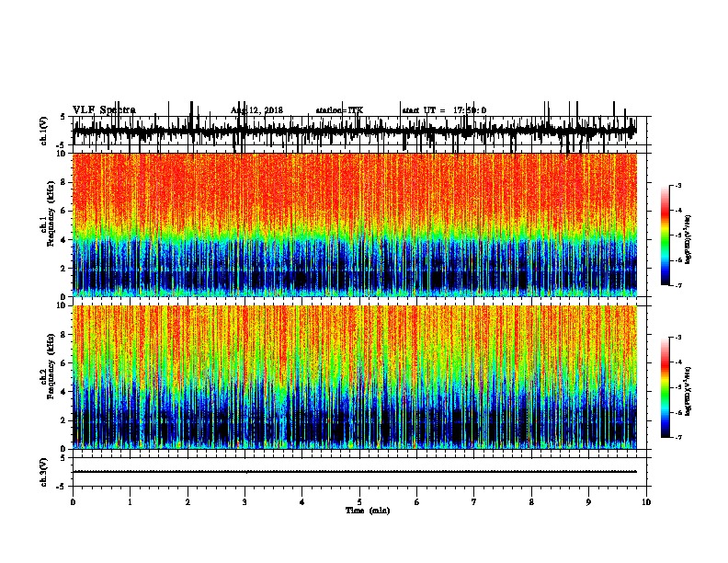Click the ch.1 spectrogram color bar
The image size is (728, 563).
[665, 236]
